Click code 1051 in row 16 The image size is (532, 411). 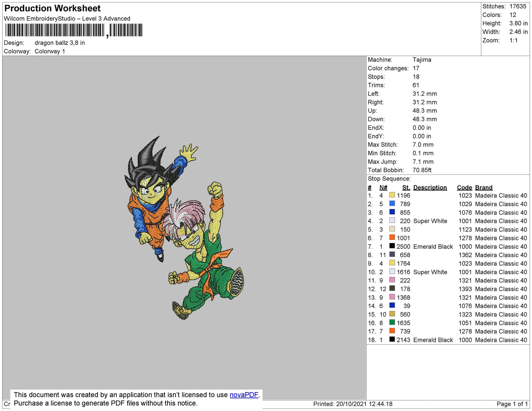pyautogui.click(x=465, y=323)
